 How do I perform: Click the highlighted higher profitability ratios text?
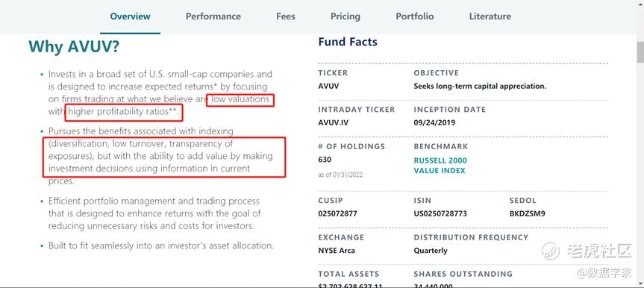click(x=124, y=111)
